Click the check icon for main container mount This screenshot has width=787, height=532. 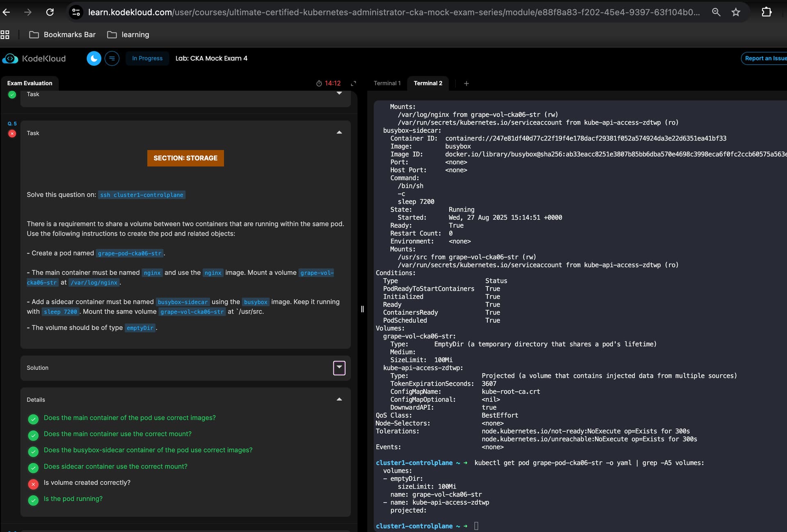point(33,435)
